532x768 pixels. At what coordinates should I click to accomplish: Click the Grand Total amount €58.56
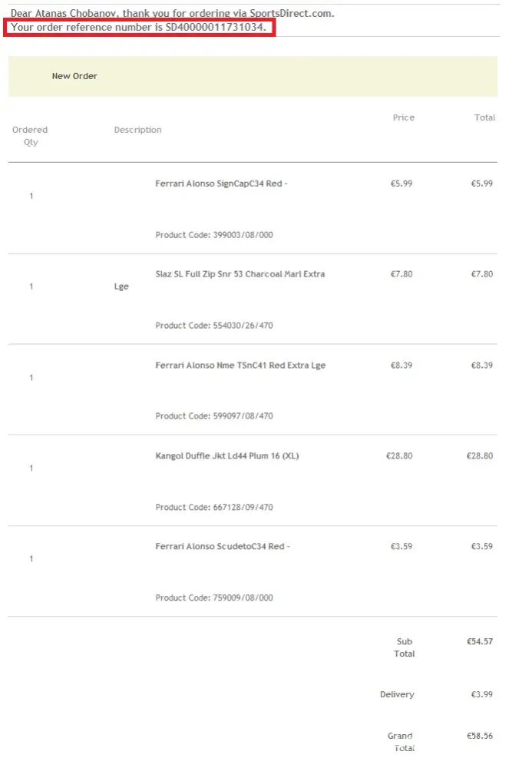(x=480, y=736)
